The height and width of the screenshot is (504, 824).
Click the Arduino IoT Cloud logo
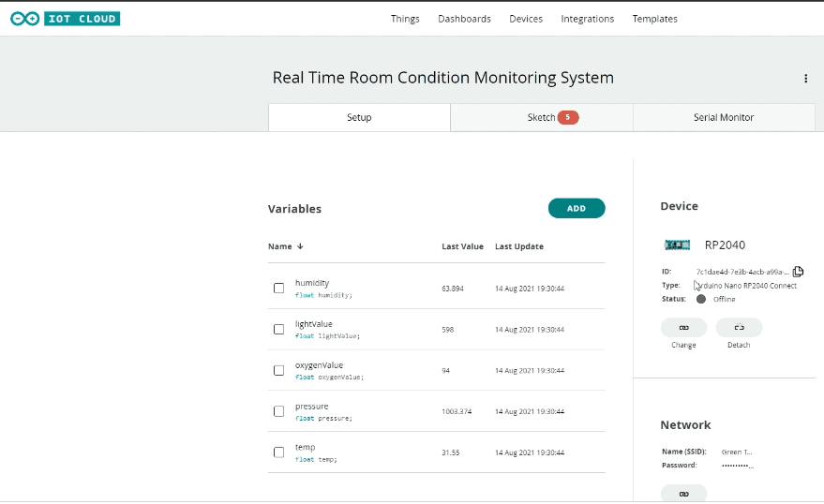click(65, 19)
